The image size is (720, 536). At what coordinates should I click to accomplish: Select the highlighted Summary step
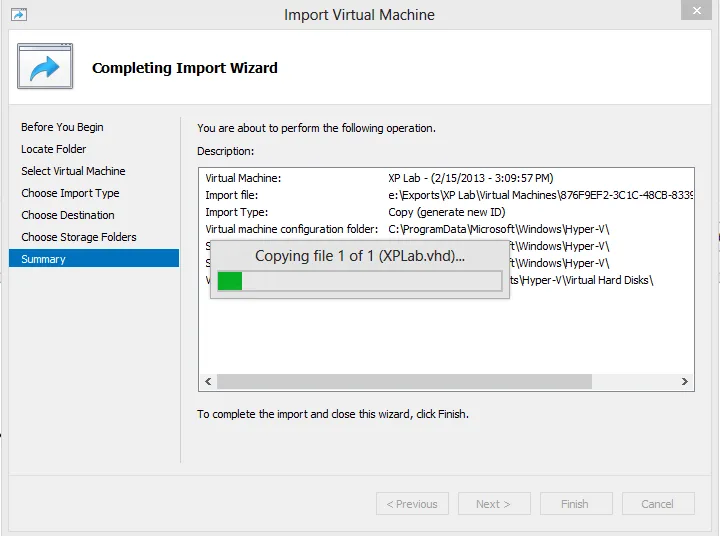(94, 259)
